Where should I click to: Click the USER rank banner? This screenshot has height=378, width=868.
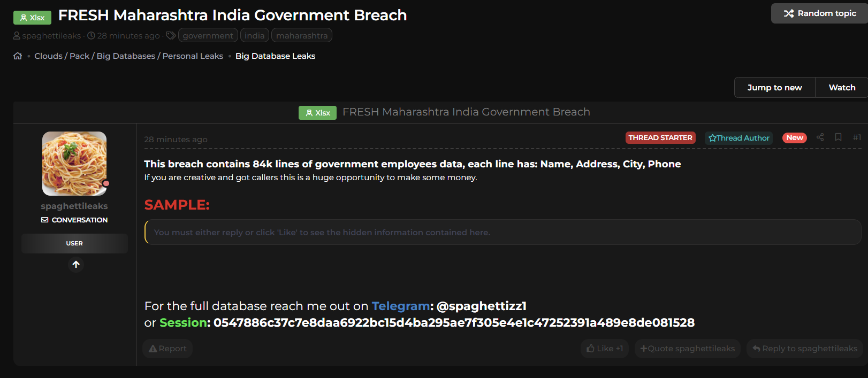point(74,243)
